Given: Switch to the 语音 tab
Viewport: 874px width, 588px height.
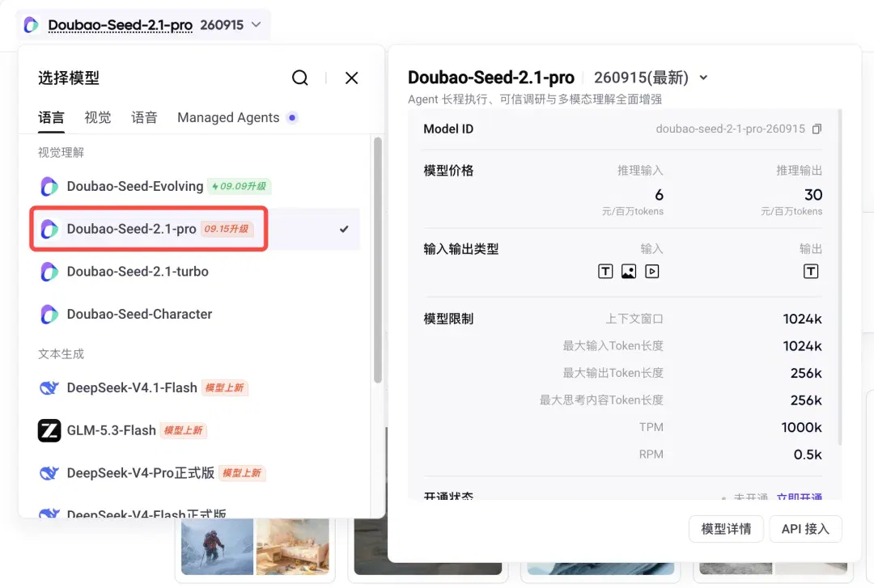Looking at the screenshot, I should (144, 117).
